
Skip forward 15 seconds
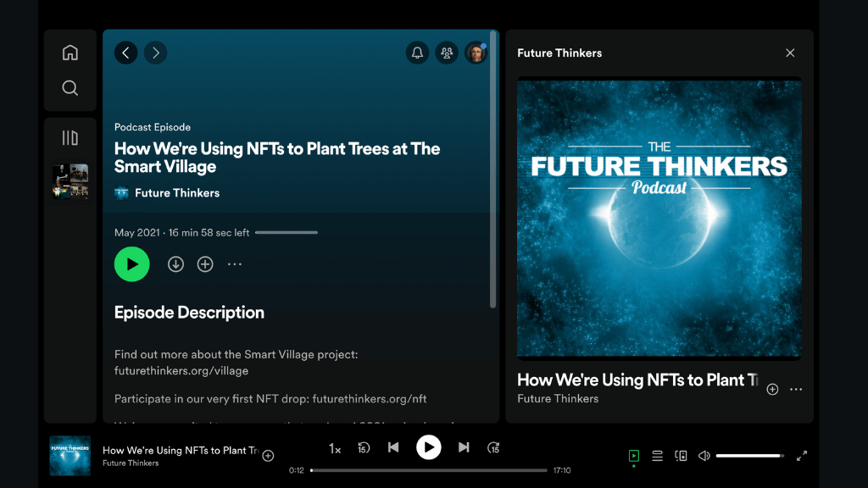[493, 447]
